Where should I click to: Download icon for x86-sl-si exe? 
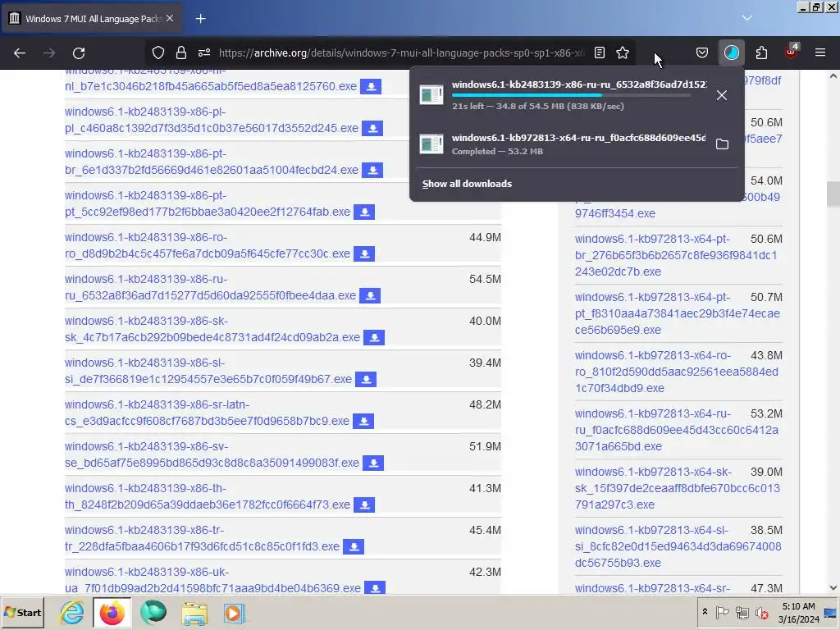(366, 379)
